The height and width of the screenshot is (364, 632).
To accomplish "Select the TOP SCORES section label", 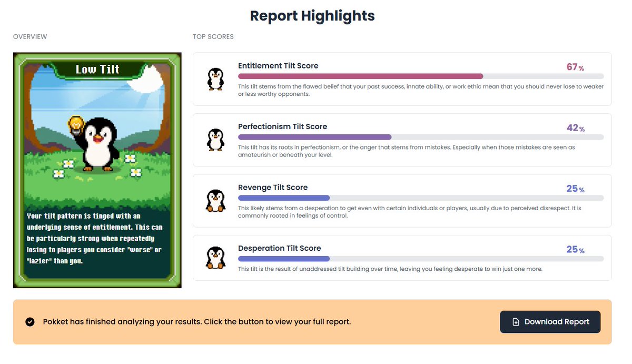I will click(213, 36).
